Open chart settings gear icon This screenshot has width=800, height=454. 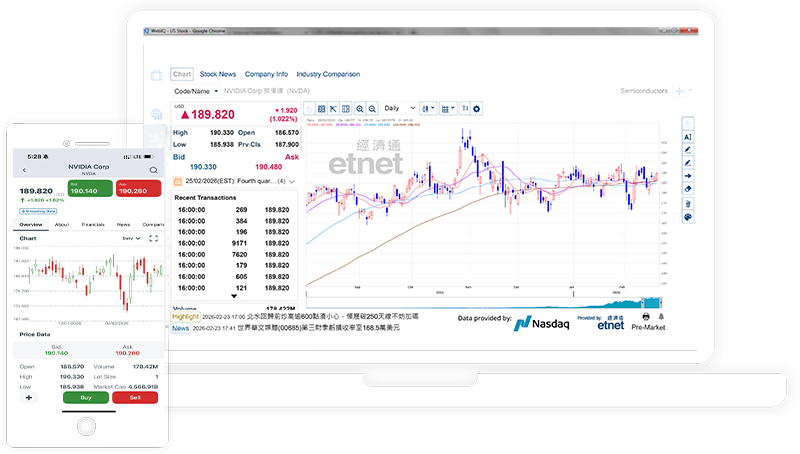(476, 108)
